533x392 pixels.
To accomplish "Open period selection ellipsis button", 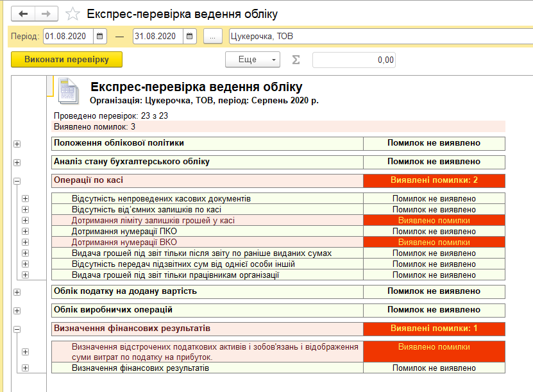I will coord(212,37).
